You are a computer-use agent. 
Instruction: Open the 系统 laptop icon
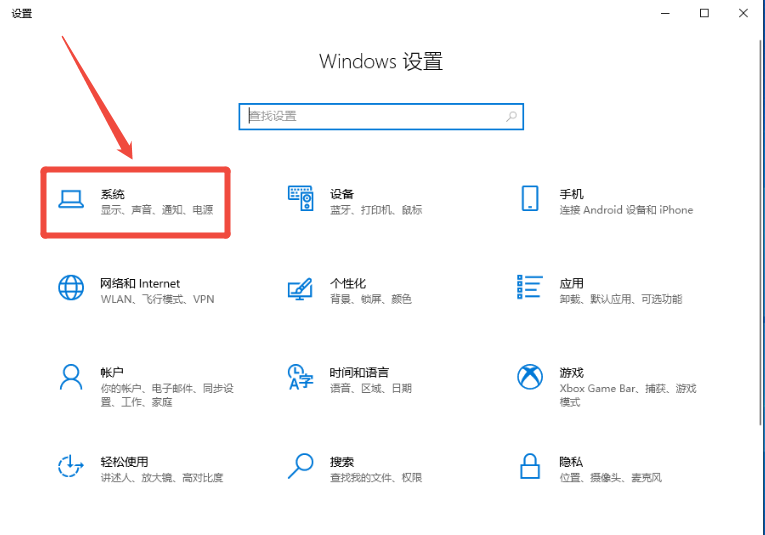click(71, 199)
